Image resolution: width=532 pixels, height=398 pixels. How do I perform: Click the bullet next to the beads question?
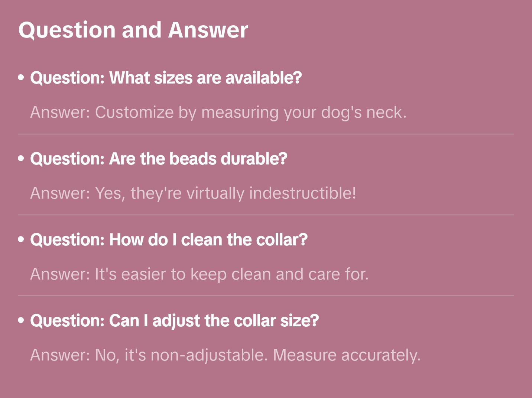(21, 159)
